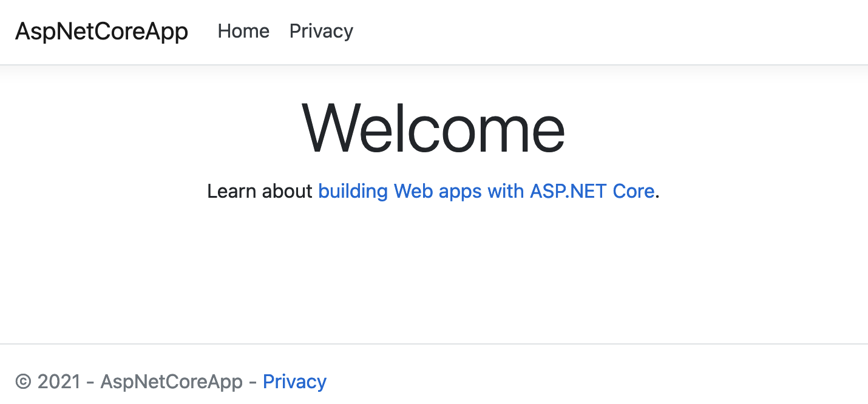Image resolution: width=868 pixels, height=404 pixels.
Task: Click the AspNetCoreApp name in the footer
Action: tap(172, 382)
